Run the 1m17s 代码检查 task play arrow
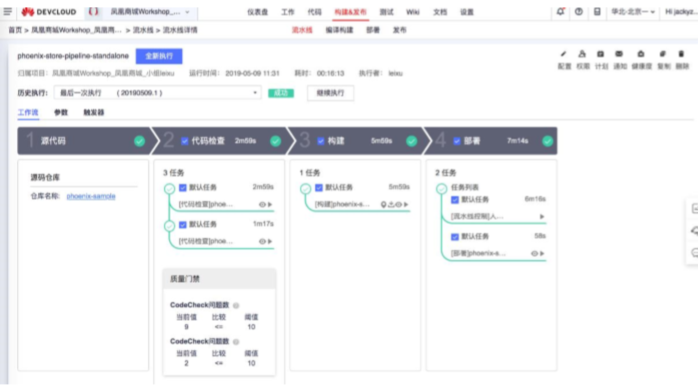 (270, 241)
